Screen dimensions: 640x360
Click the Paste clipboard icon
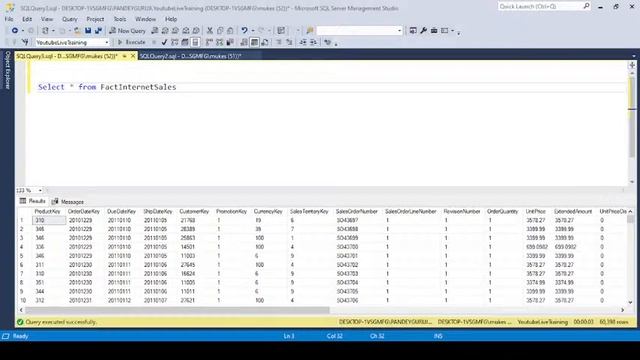tap(230, 31)
